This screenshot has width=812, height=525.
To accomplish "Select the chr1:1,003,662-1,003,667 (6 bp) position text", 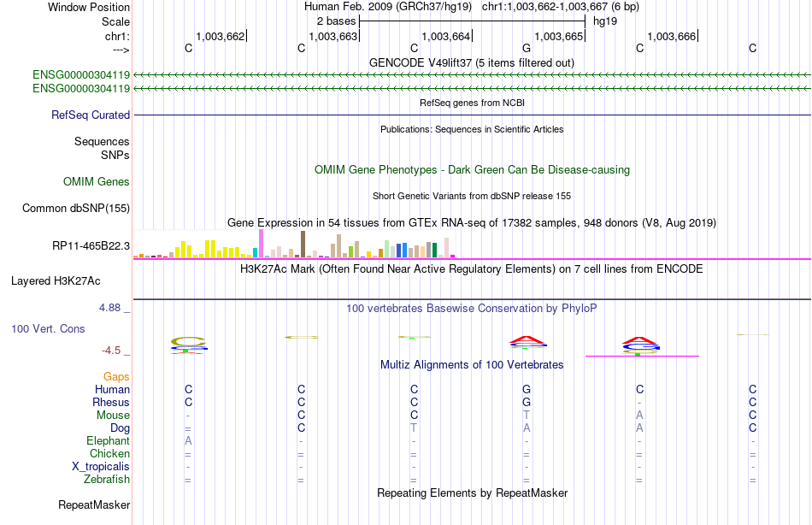I will [x=561, y=7].
